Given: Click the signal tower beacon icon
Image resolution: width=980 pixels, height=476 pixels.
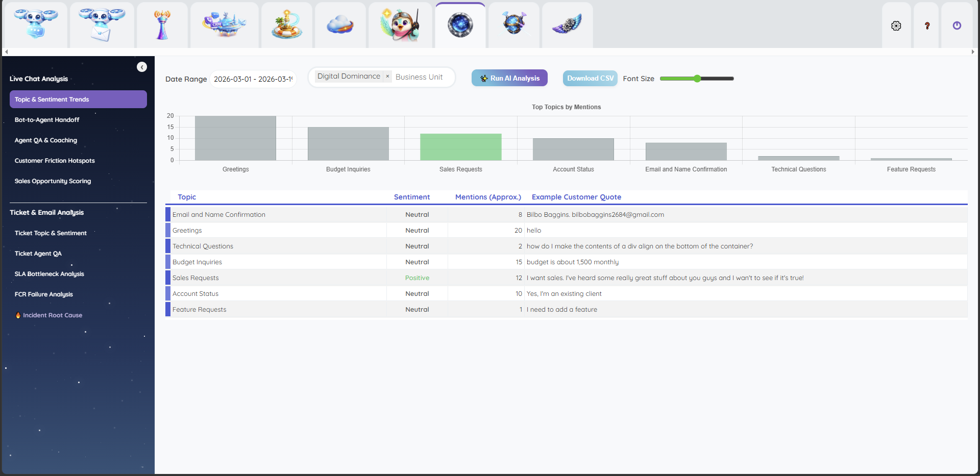Looking at the screenshot, I should click(162, 24).
